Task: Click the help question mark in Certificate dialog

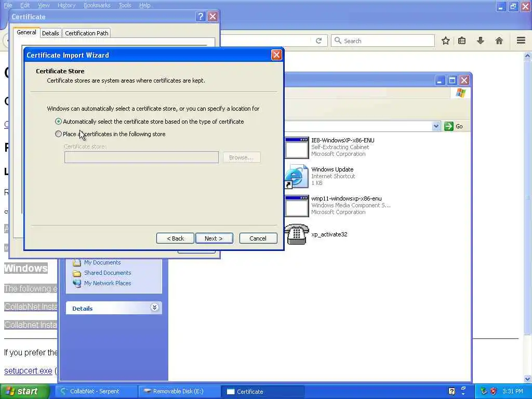Action: tap(201, 16)
